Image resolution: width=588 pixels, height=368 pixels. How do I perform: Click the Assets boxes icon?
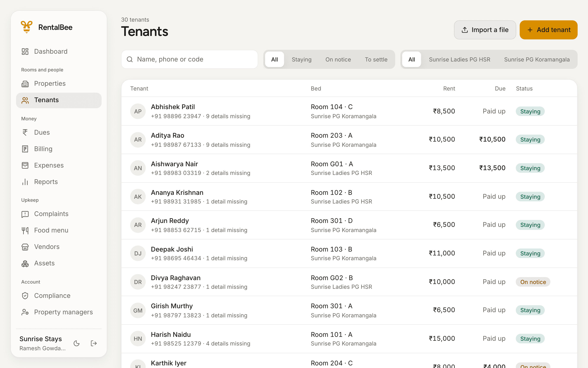click(x=25, y=263)
